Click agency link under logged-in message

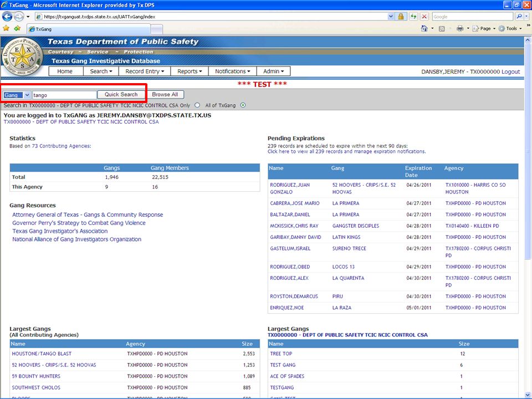(81, 122)
